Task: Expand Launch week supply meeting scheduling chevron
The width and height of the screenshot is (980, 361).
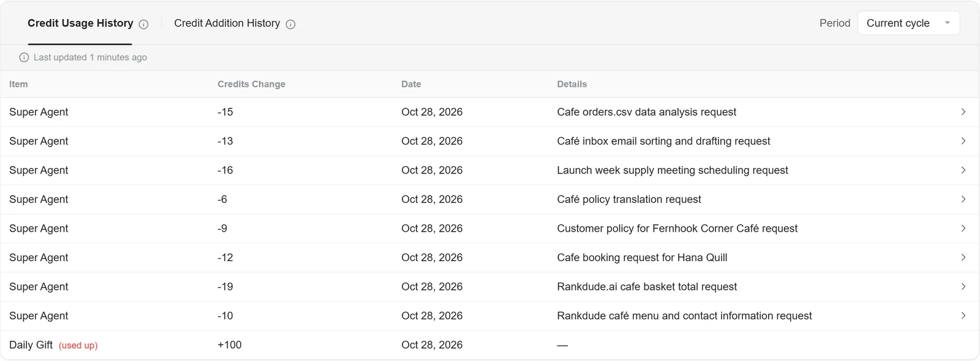Action: [963, 170]
